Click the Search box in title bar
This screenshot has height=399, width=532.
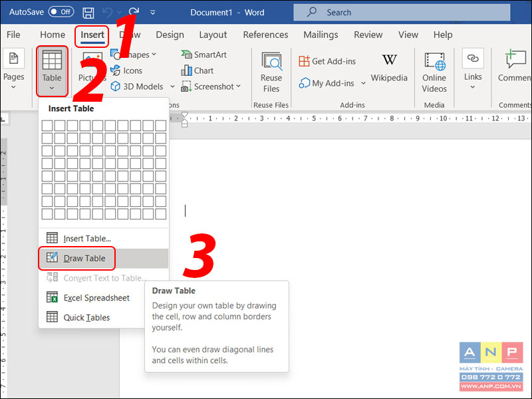(x=402, y=13)
